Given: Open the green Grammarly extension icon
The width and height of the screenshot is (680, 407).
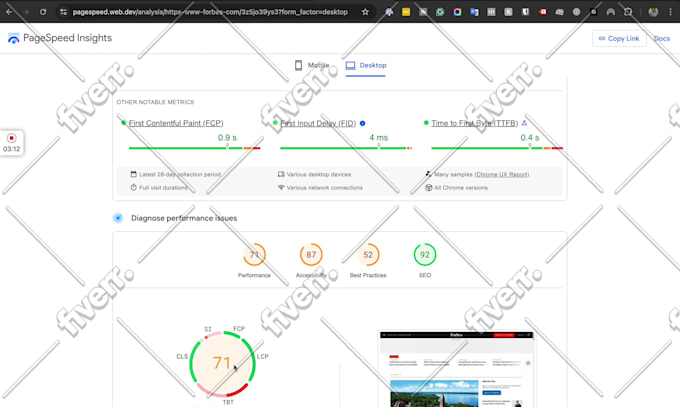Looking at the screenshot, I should [440, 12].
